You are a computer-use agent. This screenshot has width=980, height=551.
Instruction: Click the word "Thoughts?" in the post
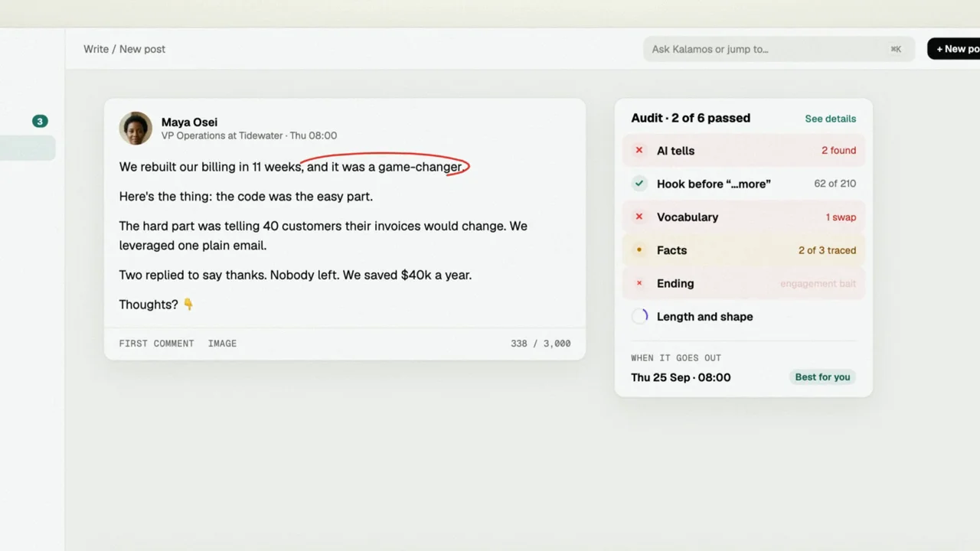click(149, 305)
